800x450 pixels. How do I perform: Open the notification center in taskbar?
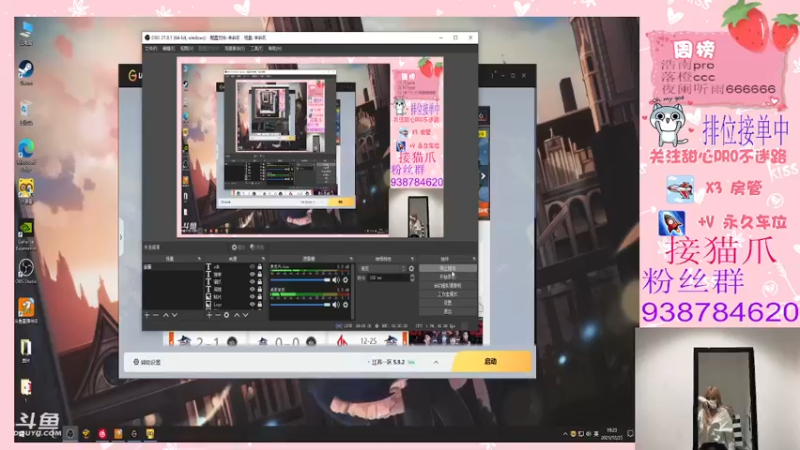click(630, 434)
